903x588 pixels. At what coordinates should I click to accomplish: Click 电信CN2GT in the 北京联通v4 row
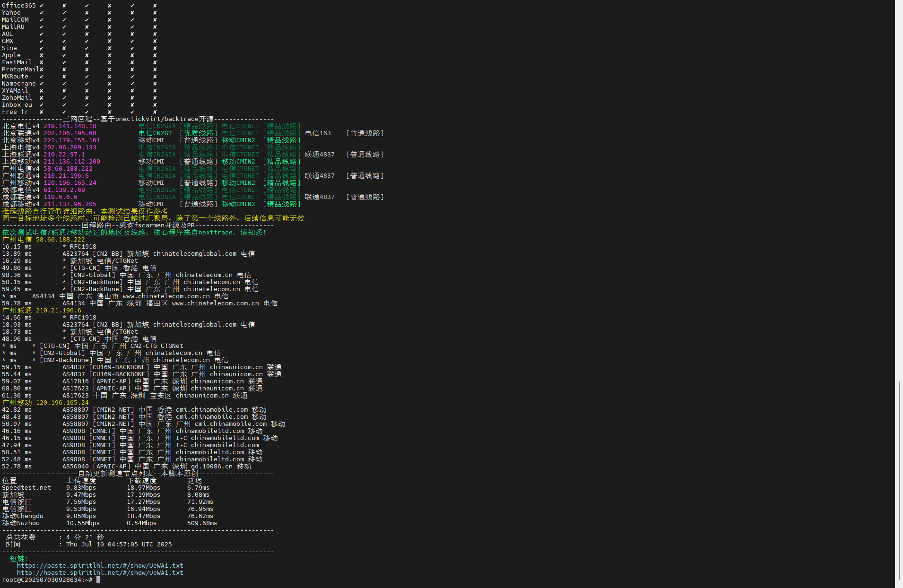point(155,133)
